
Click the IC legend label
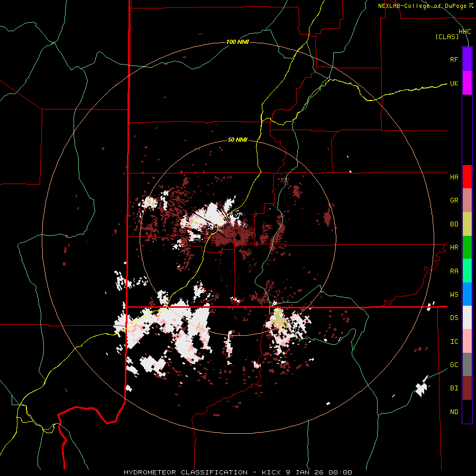(x=454, y=342)
